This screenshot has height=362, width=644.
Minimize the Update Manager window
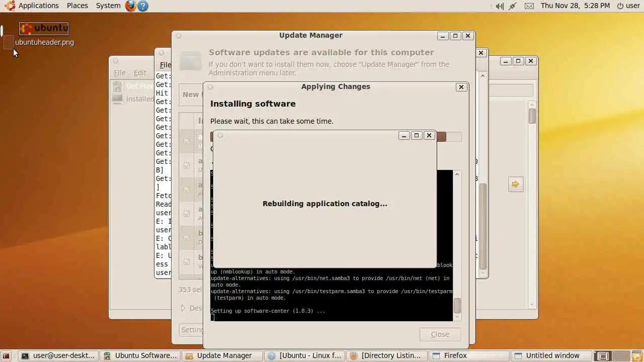coord(443,36)
